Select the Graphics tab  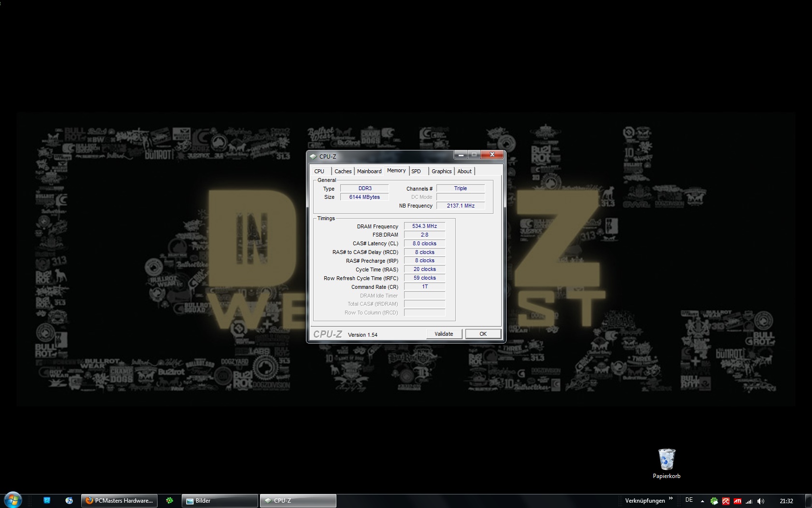[x=441, y=171]
